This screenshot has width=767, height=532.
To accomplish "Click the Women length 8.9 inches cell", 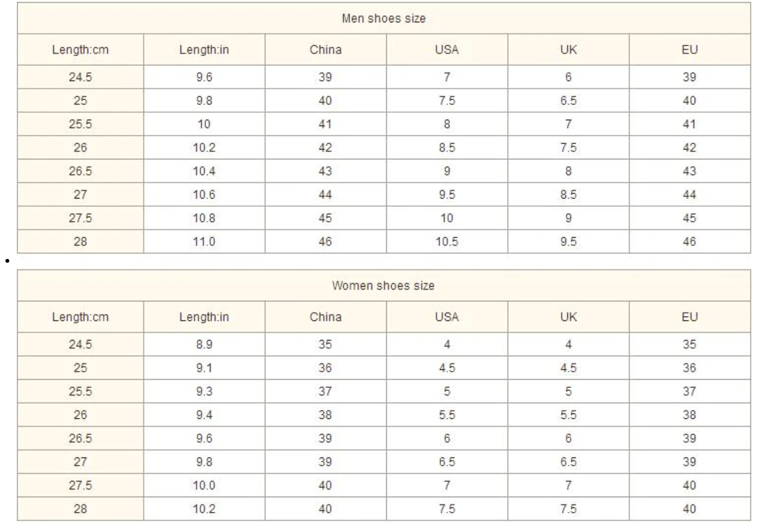I will point(204,344).
